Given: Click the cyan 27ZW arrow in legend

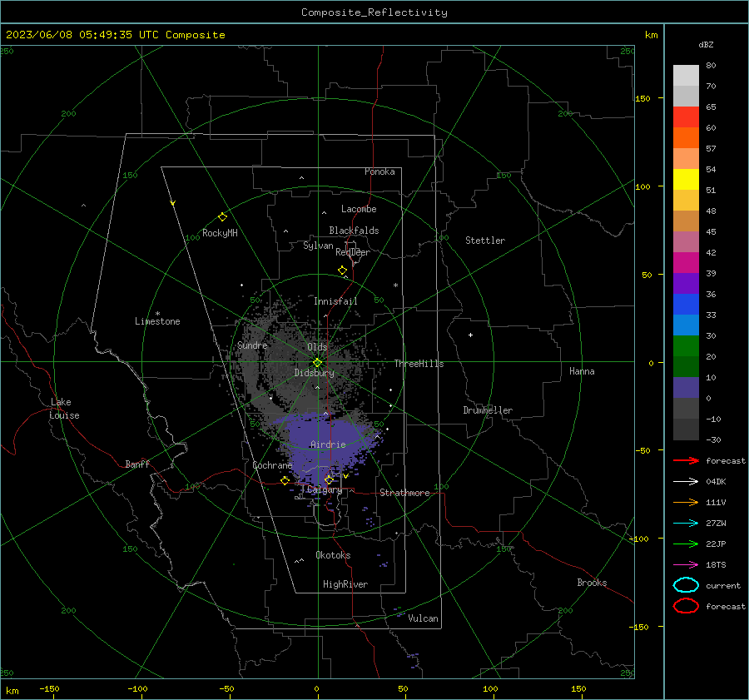Looking at the screenshot, I should coord(686,524).
